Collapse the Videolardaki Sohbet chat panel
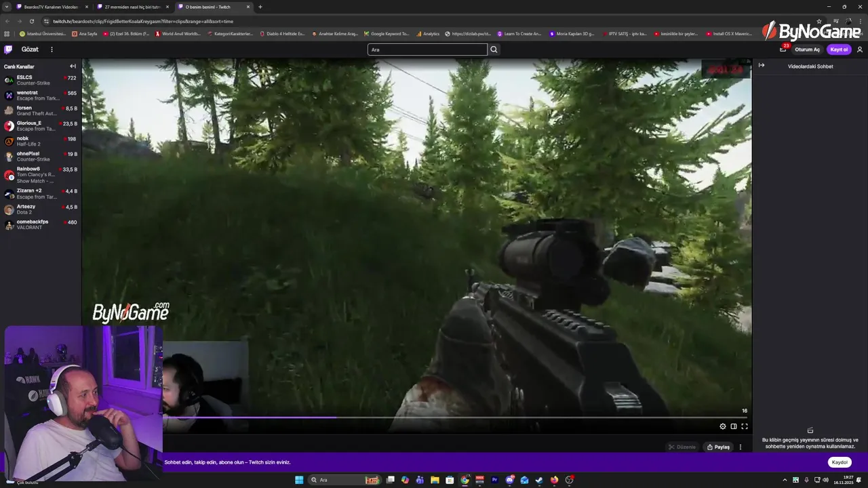 click(x=762, y=66)
